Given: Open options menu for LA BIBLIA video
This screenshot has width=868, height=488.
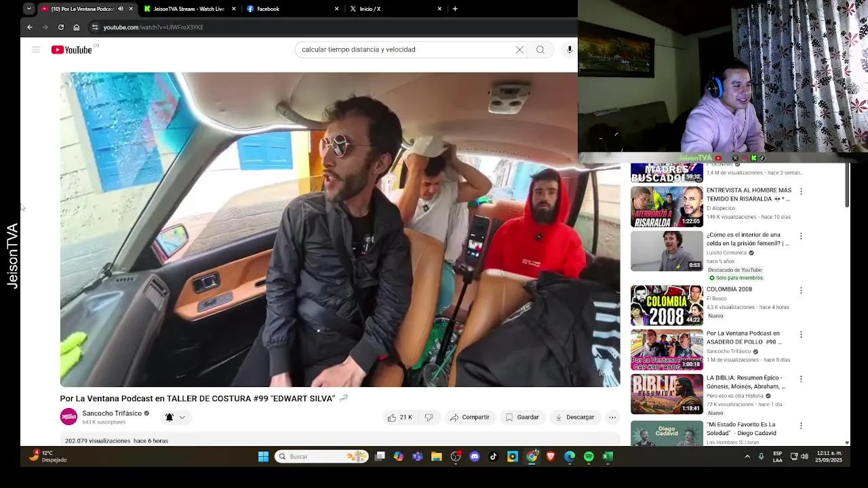Looking at the screenshot, I should click(801, 379).
